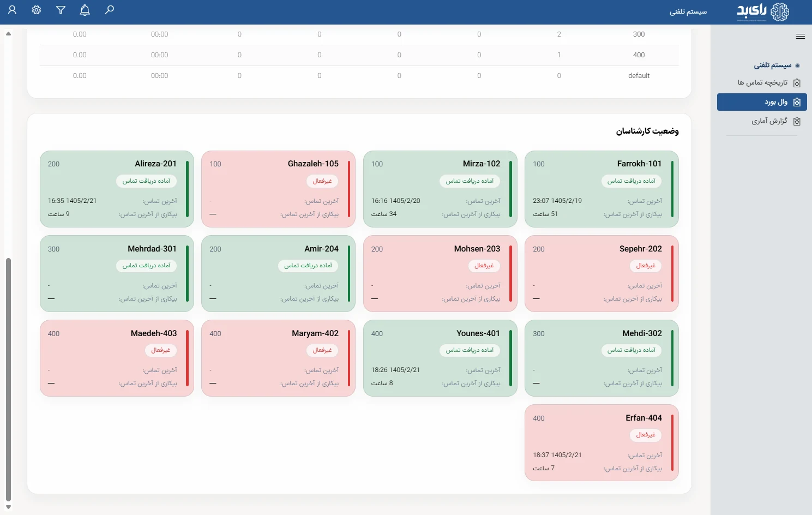The height and width of the screenshot is (515, 812).
Task: Click last call time 18:37 1405/2/21
Action: click(557, 455)
